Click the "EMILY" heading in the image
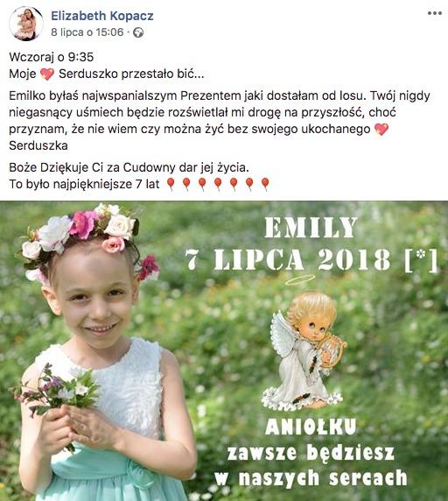The width and height of the screenshot is (448, 501). click(x=311, y=228)
